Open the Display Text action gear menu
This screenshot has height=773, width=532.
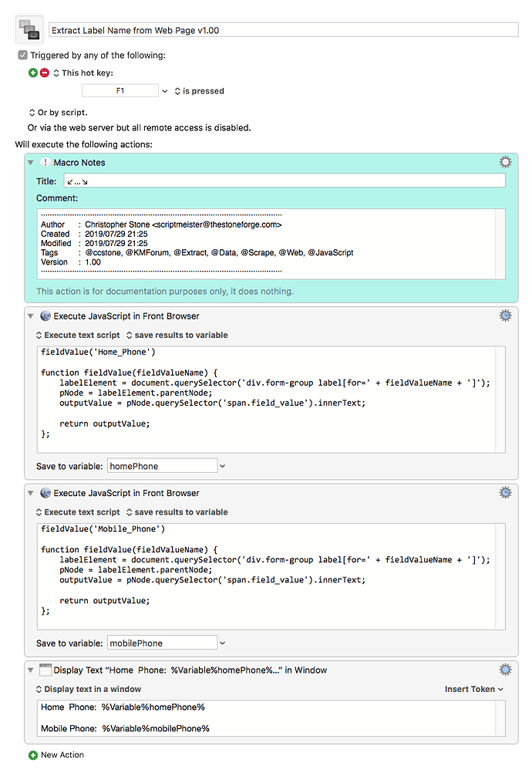click(506, 670)
